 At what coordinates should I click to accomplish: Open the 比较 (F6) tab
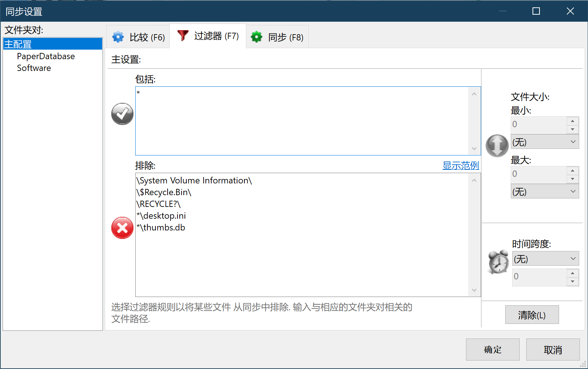138,37
